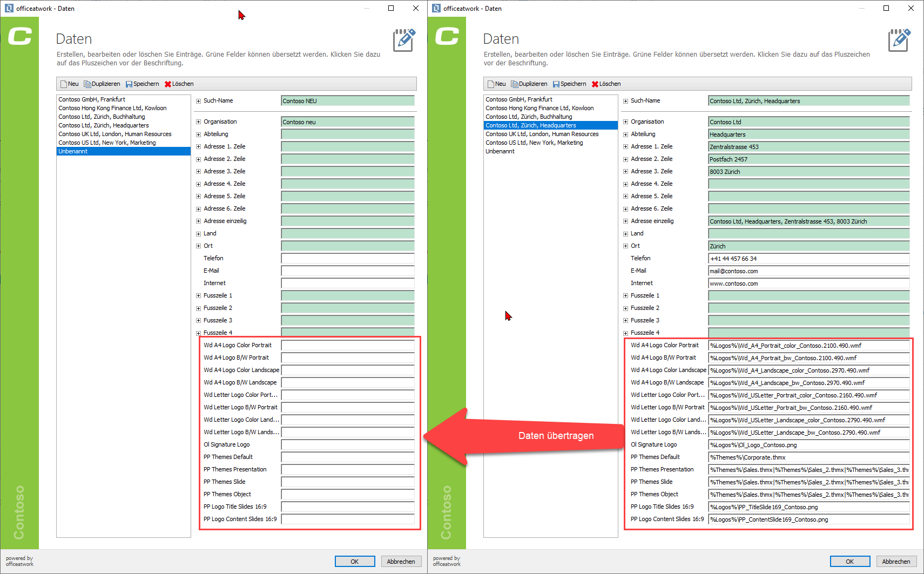Click Speichern disk icon in right window
The height and width of the screenshot is (574, 924).
[x=556, y=84]
